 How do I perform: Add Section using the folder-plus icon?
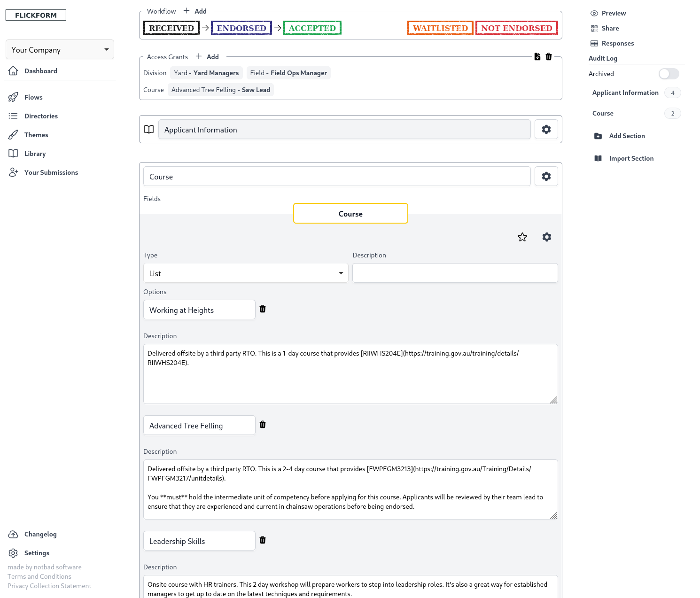pyautogui.click(x=598, y=136)
